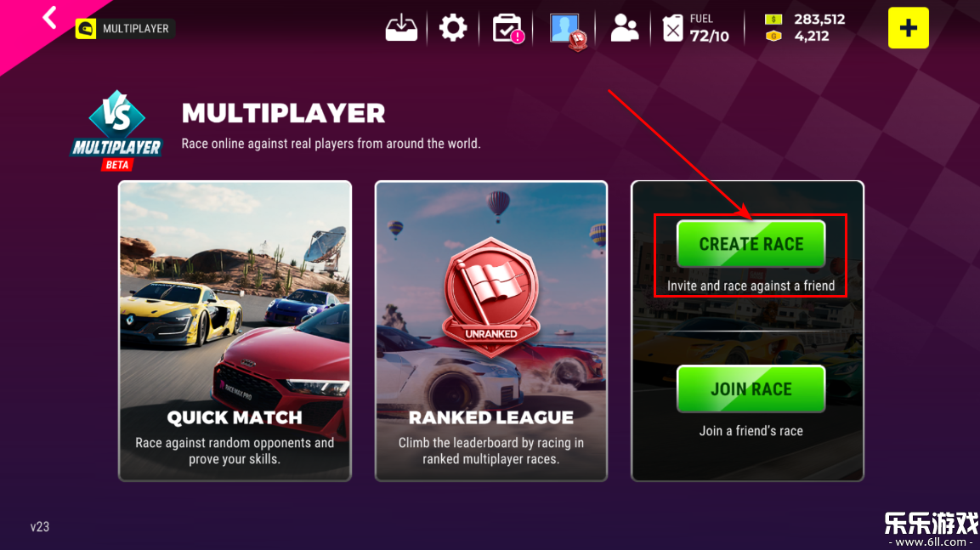Click the VS Multiplayer Beta logo

[117, 131]
